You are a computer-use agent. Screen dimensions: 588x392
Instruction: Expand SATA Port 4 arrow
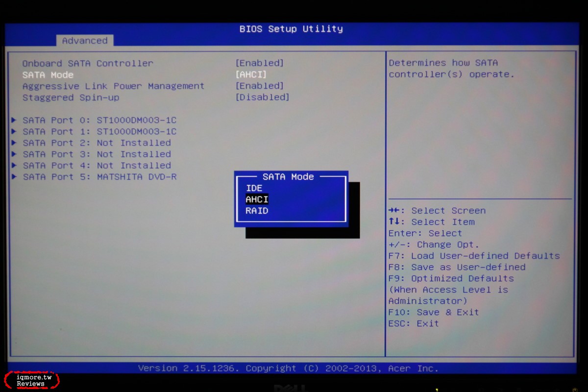coord(14,165)
